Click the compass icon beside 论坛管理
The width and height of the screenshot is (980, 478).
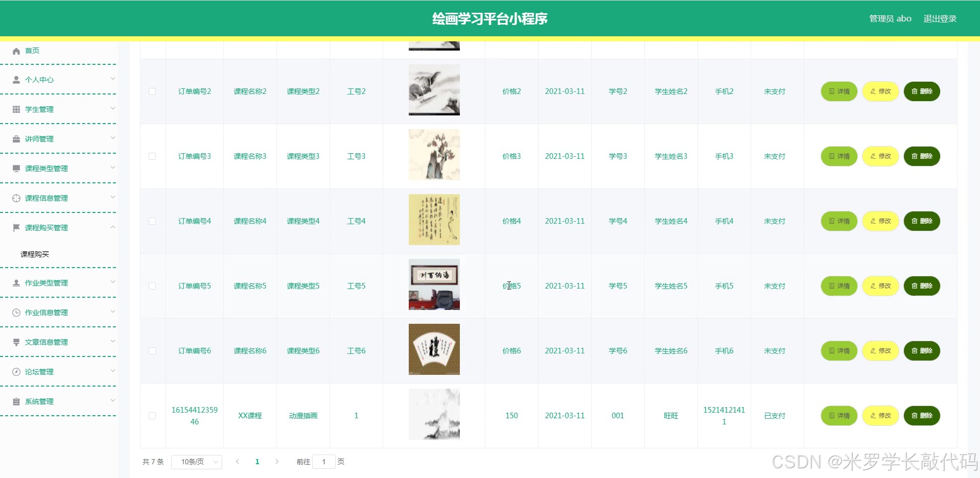[x=16, y=372]
